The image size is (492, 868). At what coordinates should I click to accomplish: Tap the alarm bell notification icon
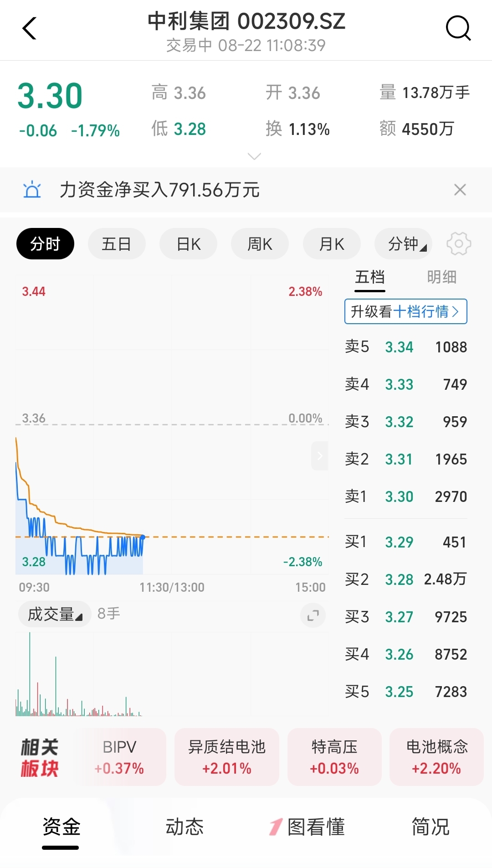tap(32, 189)
